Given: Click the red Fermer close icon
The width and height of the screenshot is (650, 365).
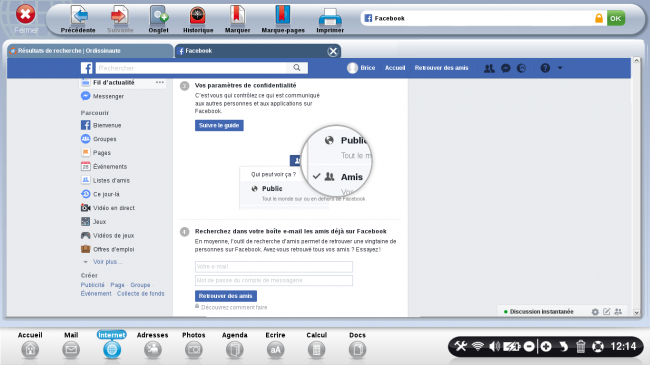Looking at the screenshot, I should coord(25,14).
